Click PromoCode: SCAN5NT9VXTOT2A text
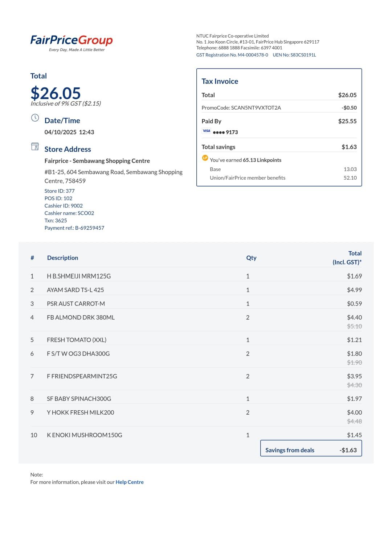Screen dimensions: 392x554 coord(241,108)
